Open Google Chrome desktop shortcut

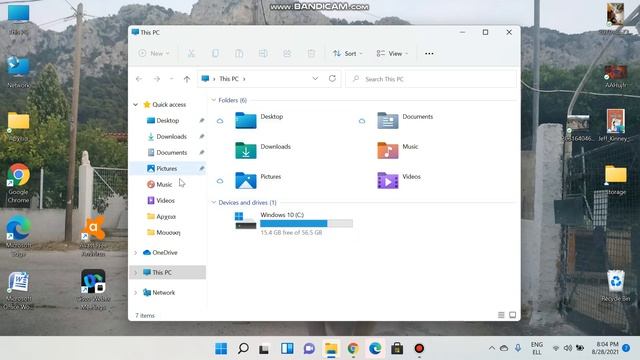18,183
